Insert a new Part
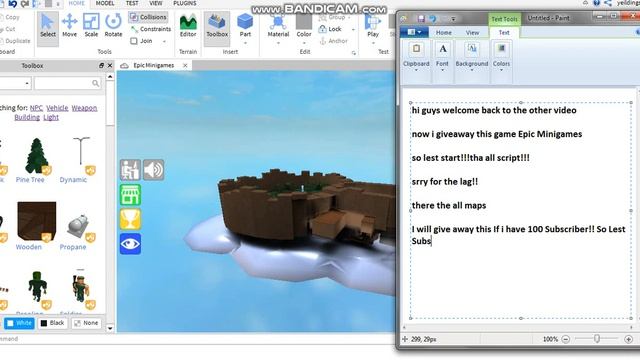 point(245,25)
